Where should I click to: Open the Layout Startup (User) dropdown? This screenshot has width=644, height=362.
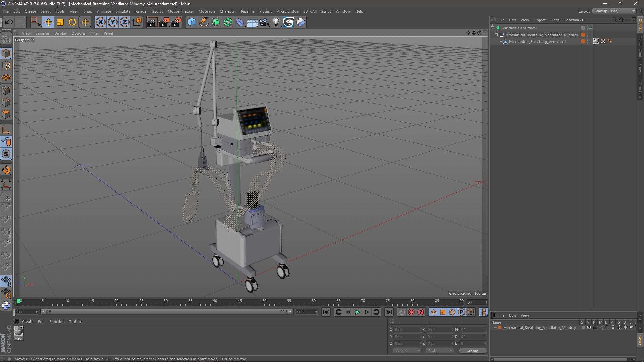point(614,11)
